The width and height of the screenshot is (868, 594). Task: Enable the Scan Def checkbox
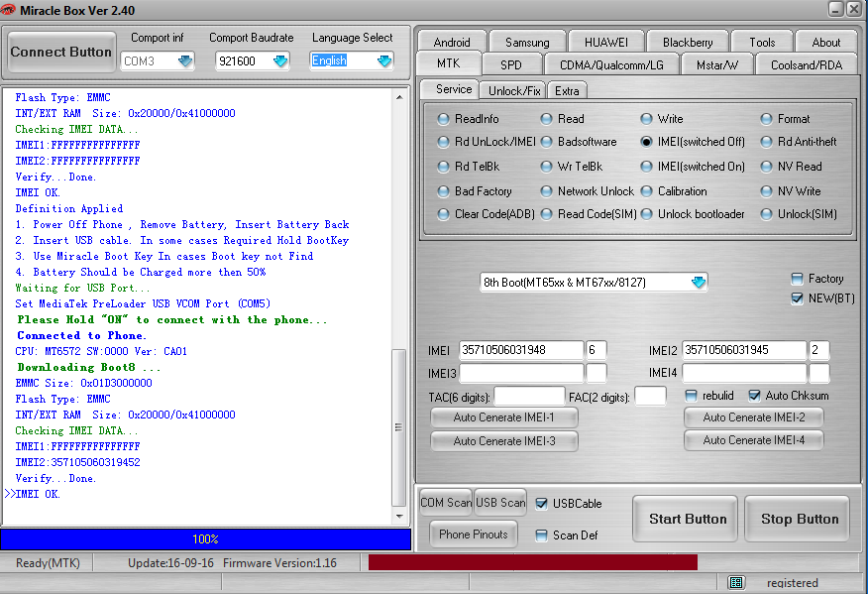541,535
